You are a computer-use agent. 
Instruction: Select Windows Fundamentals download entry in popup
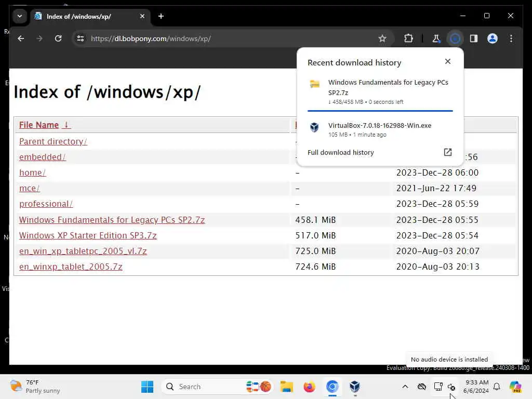(x=380, y=91)
